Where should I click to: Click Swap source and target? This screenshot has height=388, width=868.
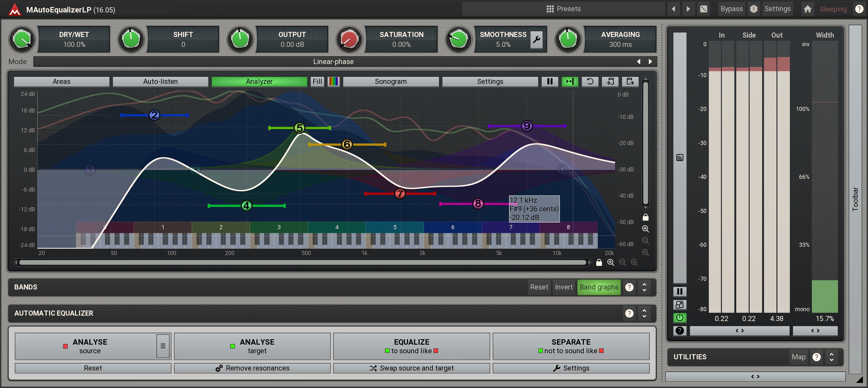click(412, 368)
